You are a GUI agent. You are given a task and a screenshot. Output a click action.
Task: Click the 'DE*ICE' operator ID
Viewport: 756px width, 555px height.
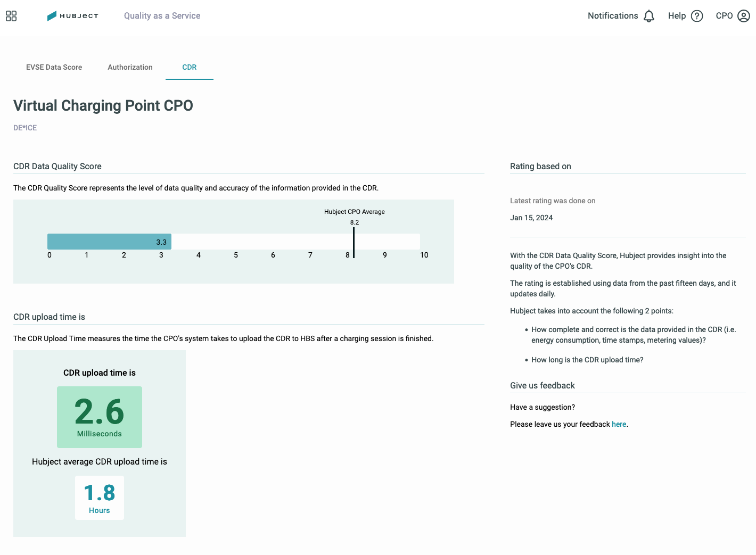coord(25,128)
